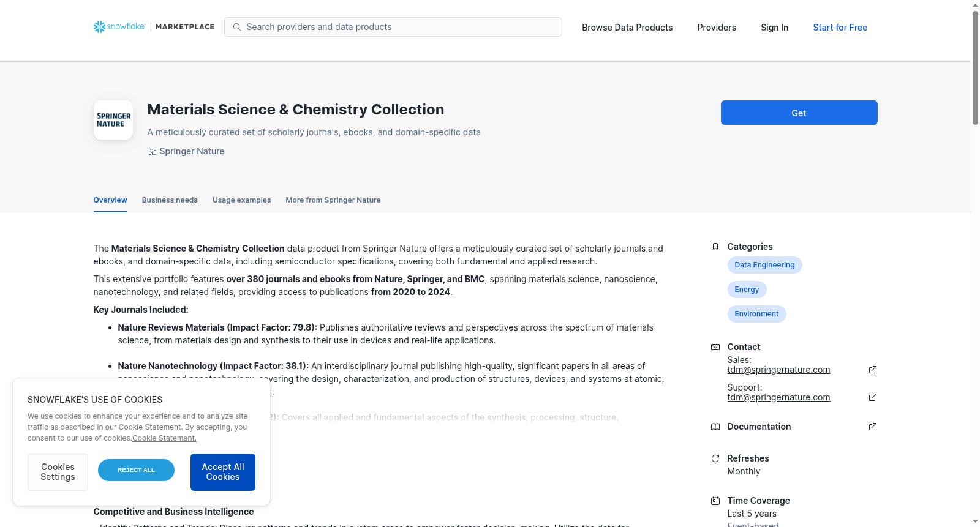Click the provider building icon beside Springer Nature
This screenshot has height=527, width=980.
pyautogui.click(x=153, y=151)
